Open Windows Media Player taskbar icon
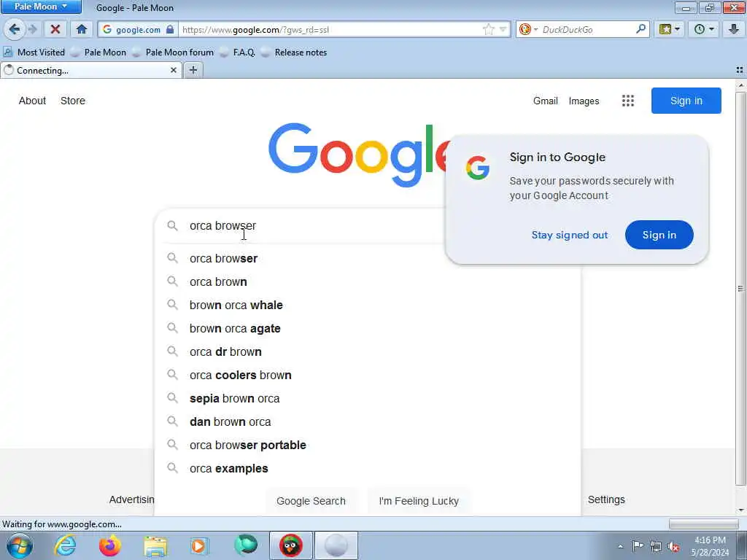747x560 pixels. tap(200, 545)
